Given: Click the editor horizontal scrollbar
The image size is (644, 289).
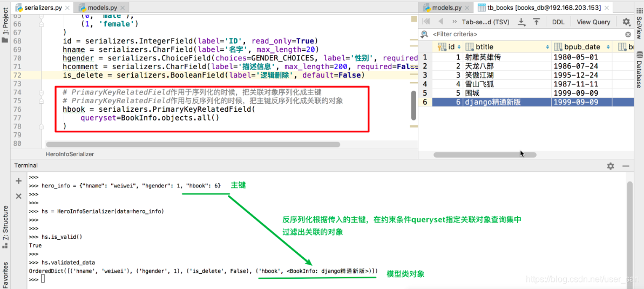Looking at the screenshot, I should coord(193,144).
